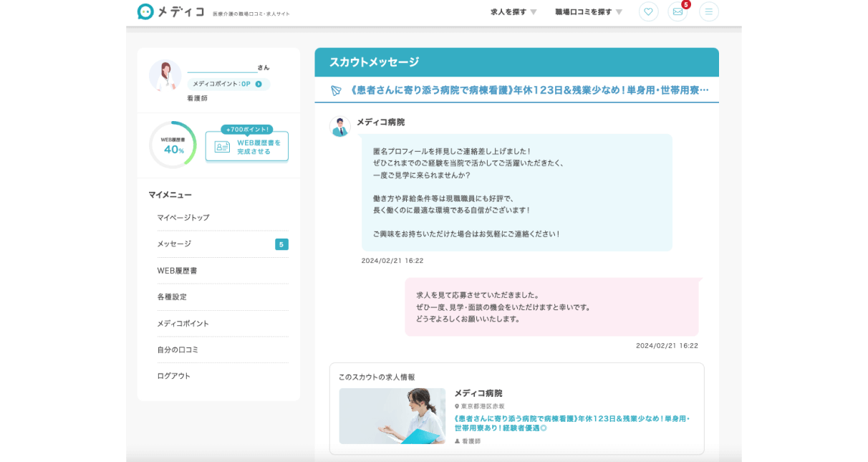The height and width of the screenshot is (462, 868).
Task: Open inbox via envelope icon
Action: click(677, 11)
